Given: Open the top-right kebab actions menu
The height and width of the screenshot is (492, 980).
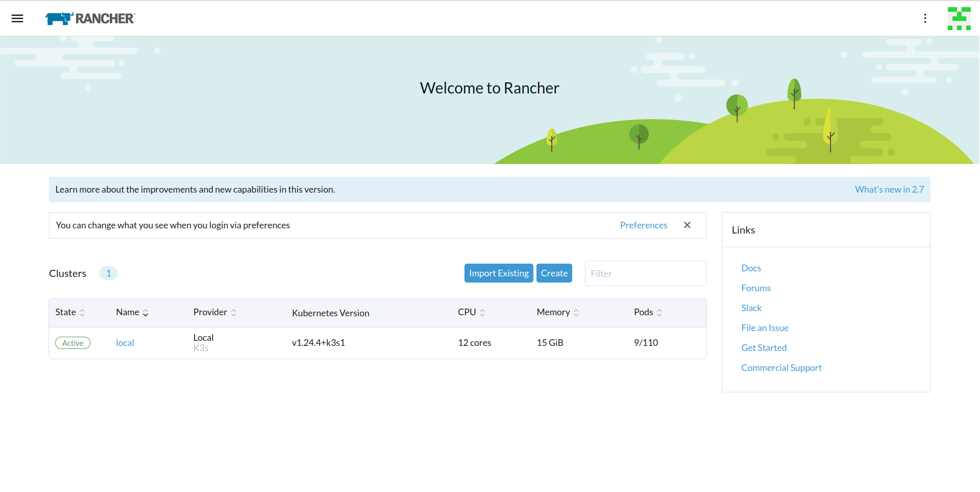Looking at the screenshot, I should pos(925,18).
